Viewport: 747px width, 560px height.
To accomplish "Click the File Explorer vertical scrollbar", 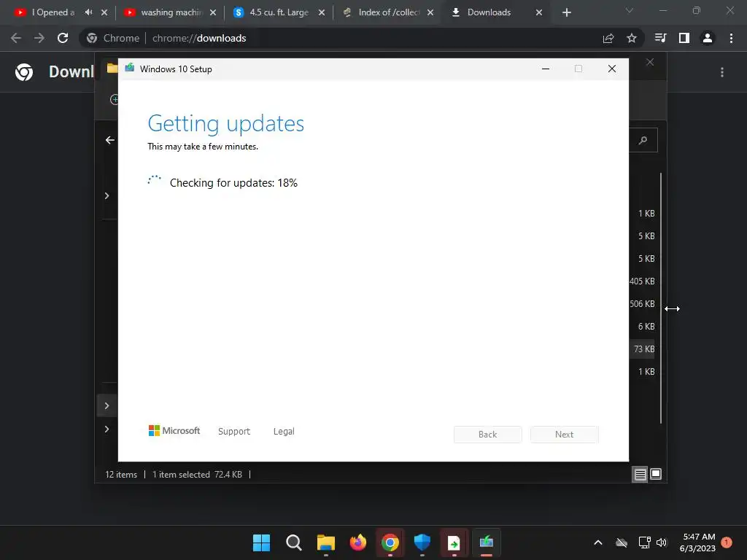I will coord(661,298).
